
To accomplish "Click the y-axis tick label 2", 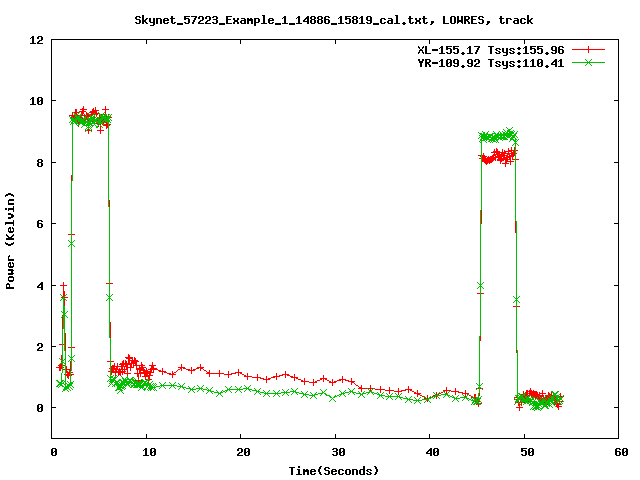I will click(40, 347).
